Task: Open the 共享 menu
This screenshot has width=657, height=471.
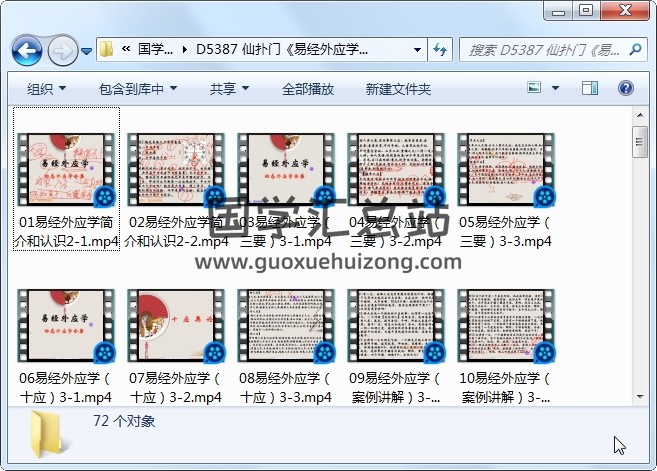Action: click(229, 89)
